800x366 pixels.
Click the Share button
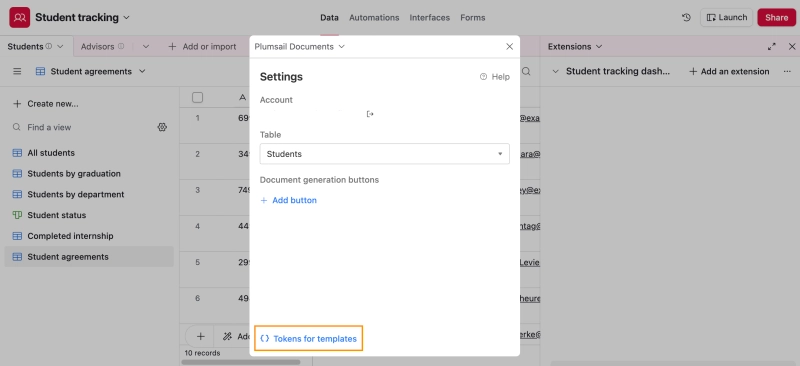[776, 17]
